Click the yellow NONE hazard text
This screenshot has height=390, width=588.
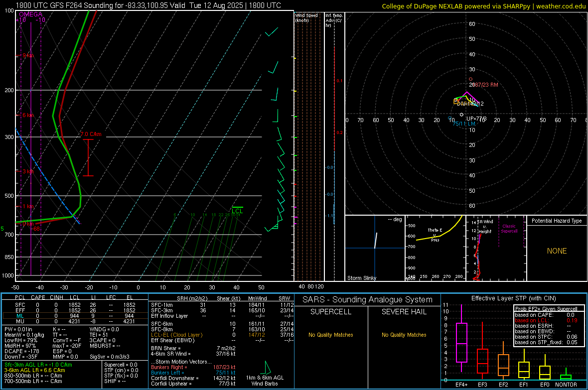[x=557, y=251]
